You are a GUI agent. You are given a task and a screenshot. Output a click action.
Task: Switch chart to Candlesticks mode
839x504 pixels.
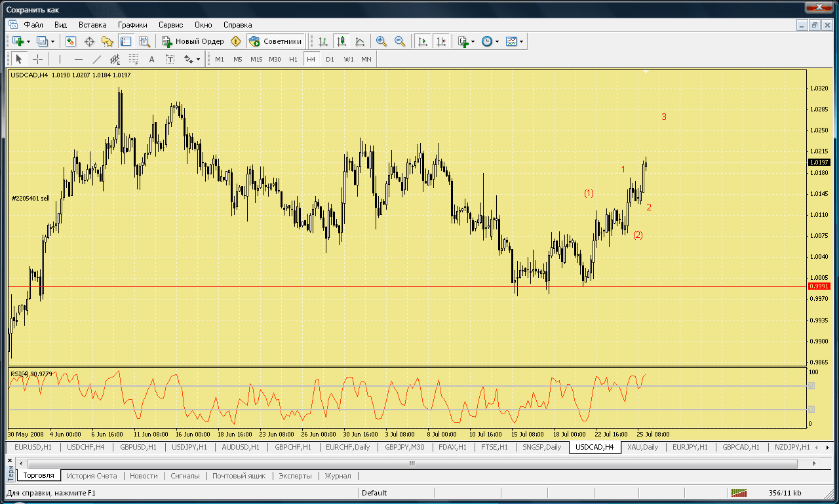[341, 41]
